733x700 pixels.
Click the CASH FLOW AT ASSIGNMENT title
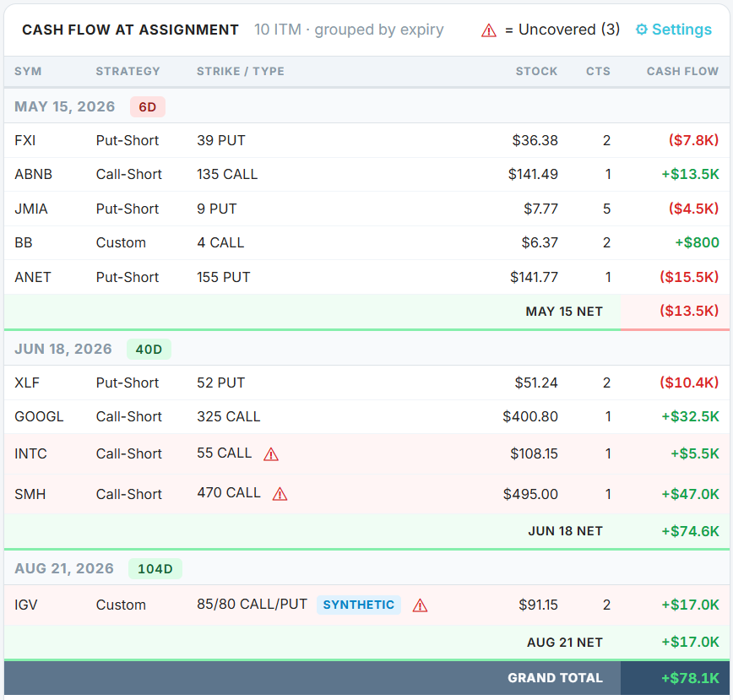tap(130, 30)
